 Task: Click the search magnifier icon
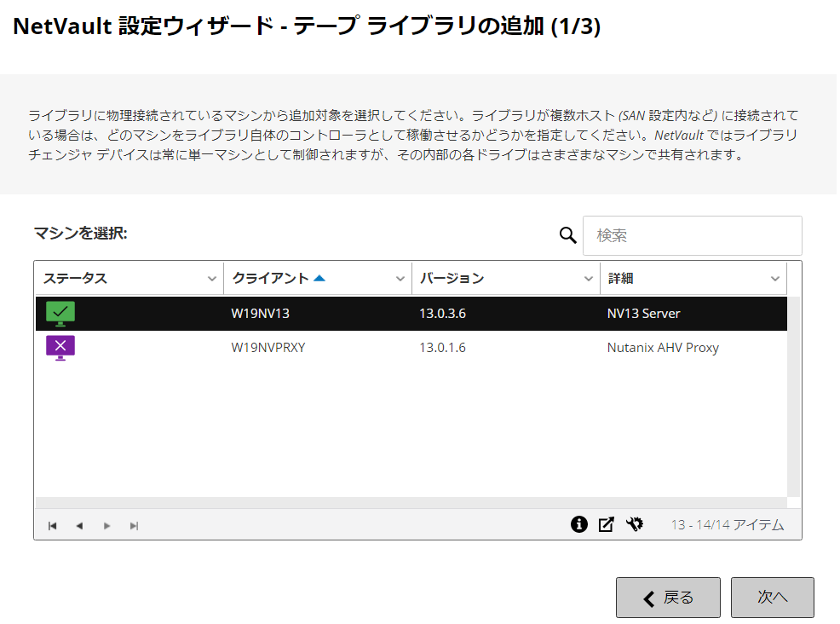point(567,235)
